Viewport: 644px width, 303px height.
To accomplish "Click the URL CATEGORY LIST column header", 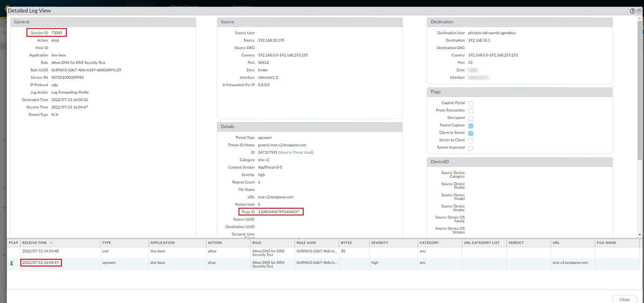I will (484, 243).
